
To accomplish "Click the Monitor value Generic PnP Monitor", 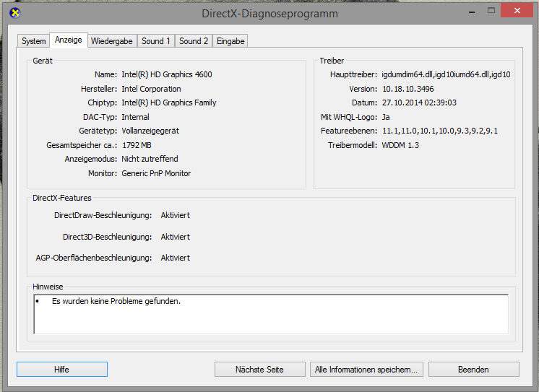I will click(156, 173).
